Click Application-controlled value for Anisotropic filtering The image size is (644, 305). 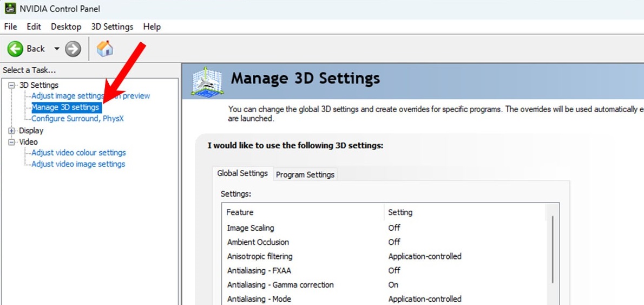click(x=425, y=256)
